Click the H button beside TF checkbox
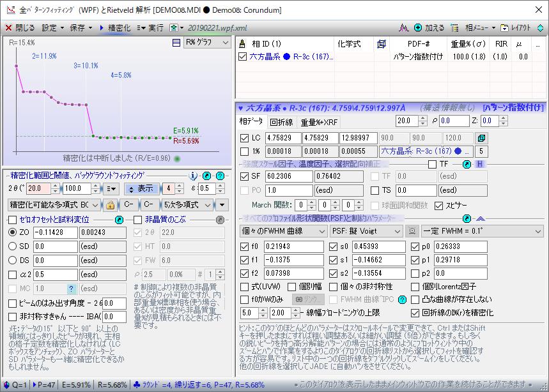Screen dimensions: 549x392 pos(480,164)
